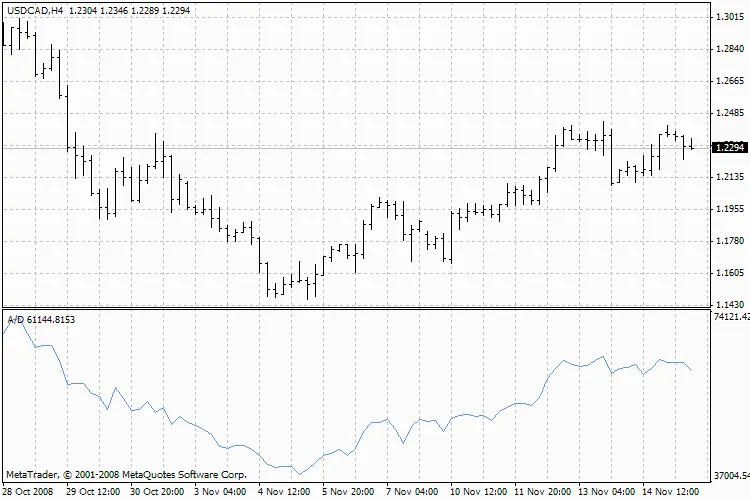Select the 13 Nov 04:00 time label
750x500 pixels.
607,492
